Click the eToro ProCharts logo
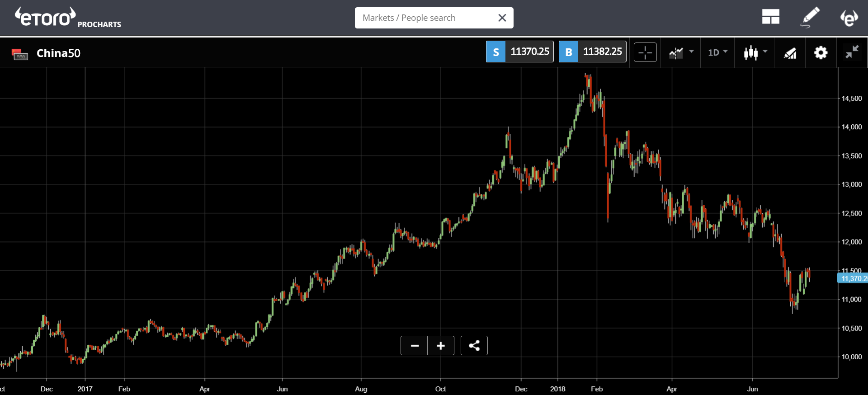 [68, 18]
